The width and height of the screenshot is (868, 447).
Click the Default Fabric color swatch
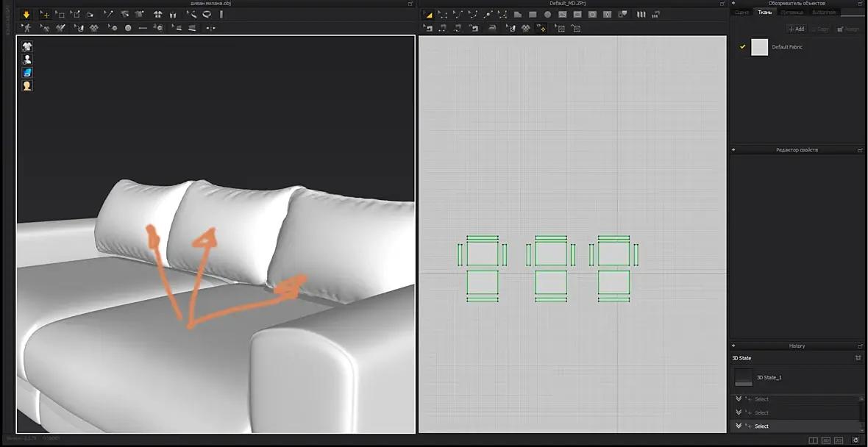click(x=759, y=47)
